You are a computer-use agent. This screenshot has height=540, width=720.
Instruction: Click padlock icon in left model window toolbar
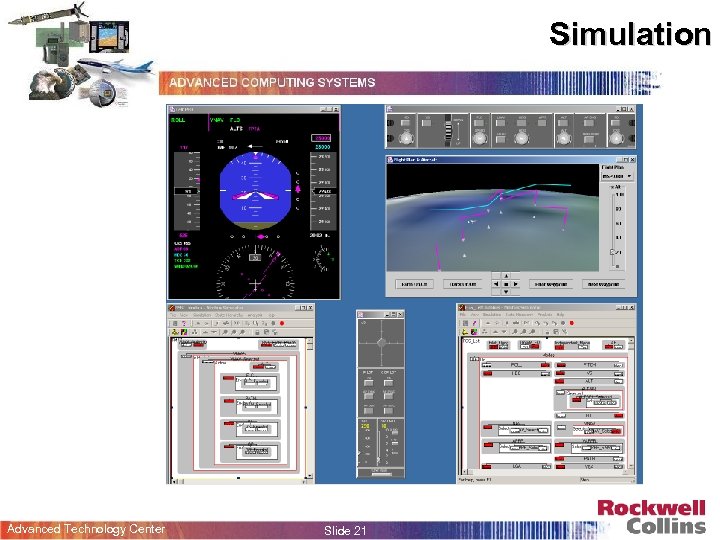258,332
